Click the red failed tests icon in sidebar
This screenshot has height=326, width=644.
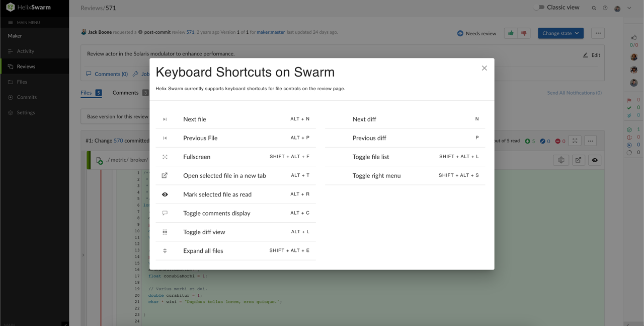(629, 137)
